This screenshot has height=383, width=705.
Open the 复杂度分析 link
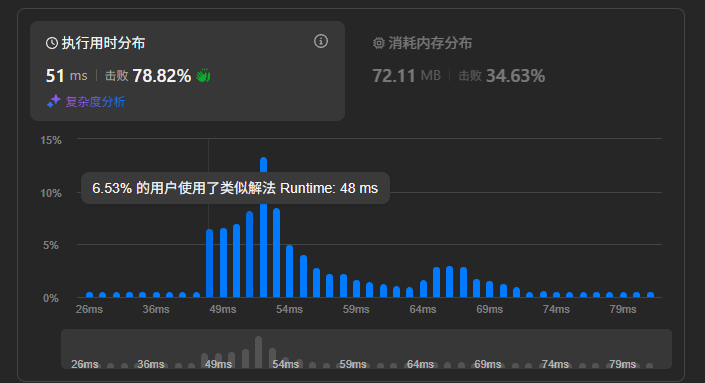95,102
